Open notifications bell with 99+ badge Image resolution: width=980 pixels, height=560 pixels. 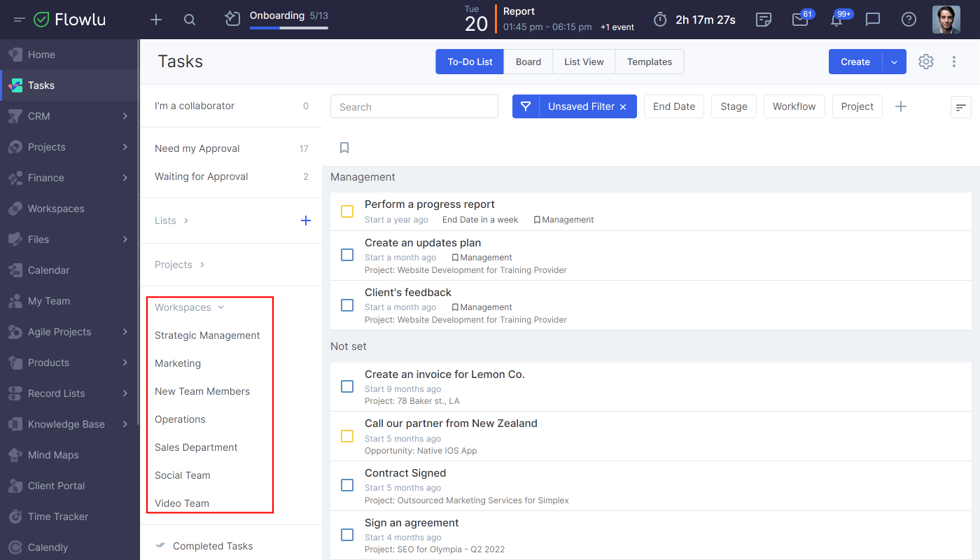pyautogui.click(x=836, y=20)
